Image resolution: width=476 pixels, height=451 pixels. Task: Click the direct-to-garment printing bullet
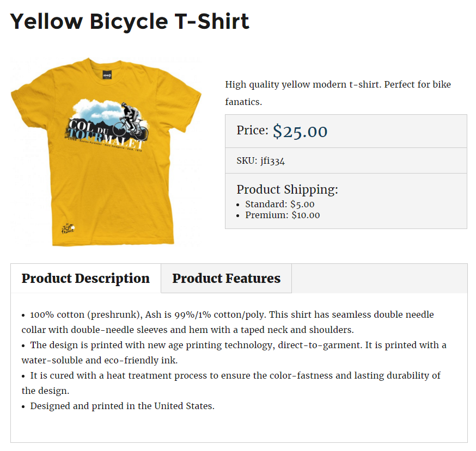pos(234,353)
